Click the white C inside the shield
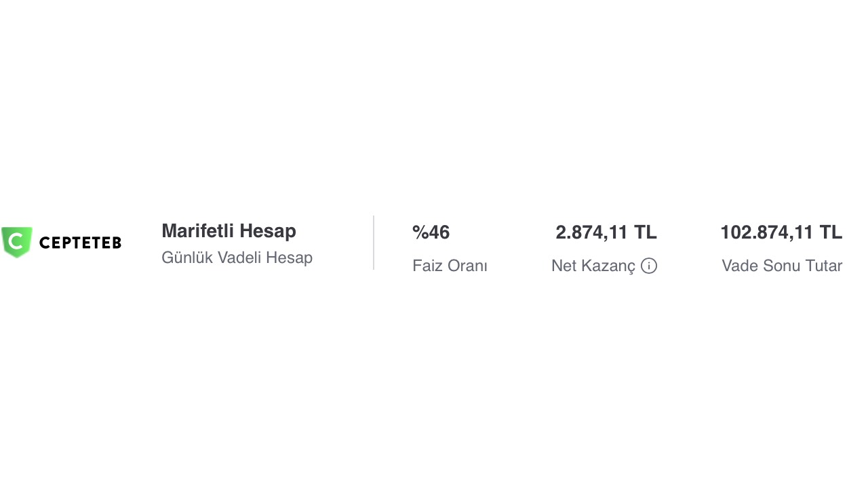Viewport: 868px width, 488px height. pos(17,241)
